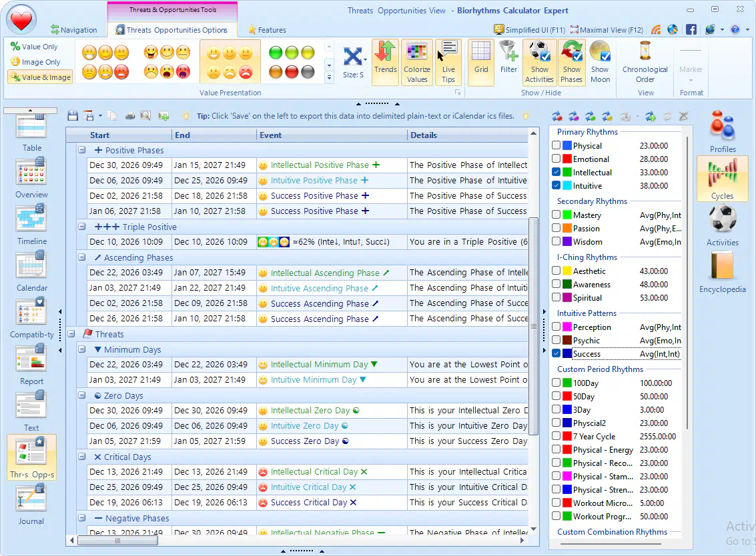Collapse the Ascending Phases group
Viewport: 756px width, 556px height.
pyautogui.click(x=82, y=257)
